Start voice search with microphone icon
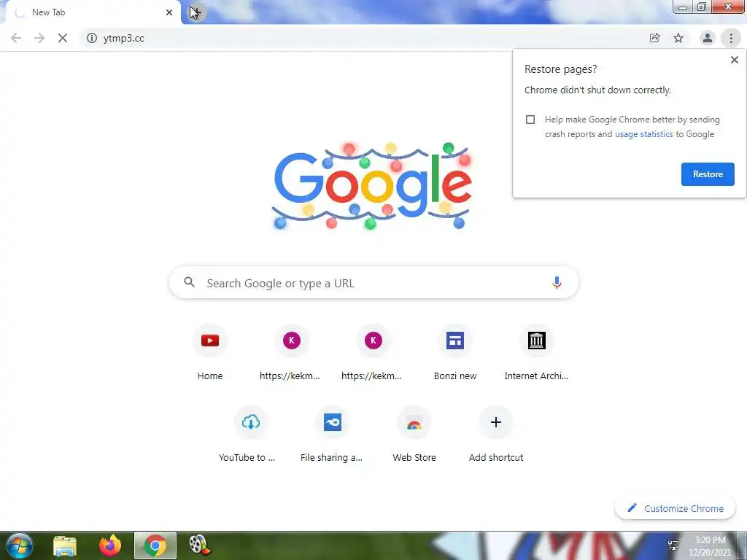Screen dimensions: 747x560 point(557,283)
